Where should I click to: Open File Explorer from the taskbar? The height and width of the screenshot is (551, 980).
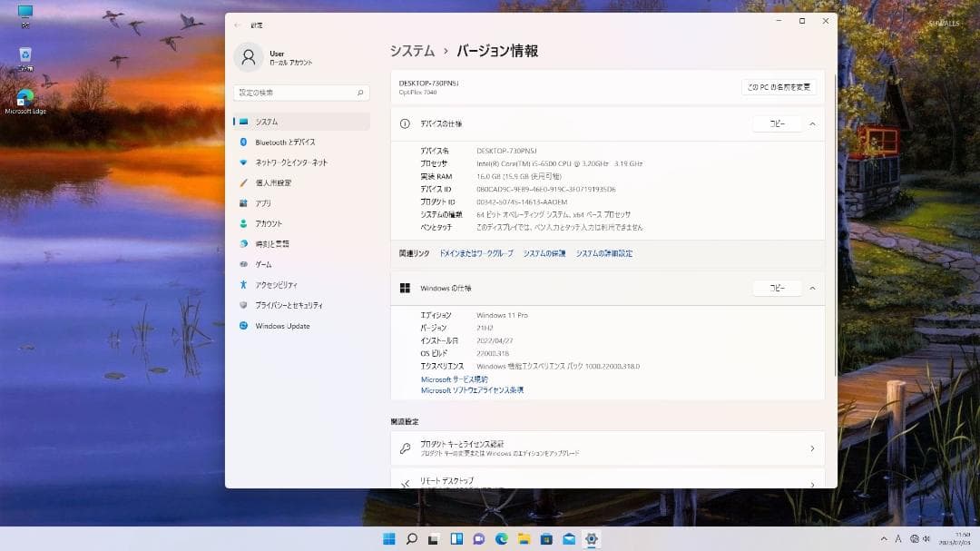524,538
